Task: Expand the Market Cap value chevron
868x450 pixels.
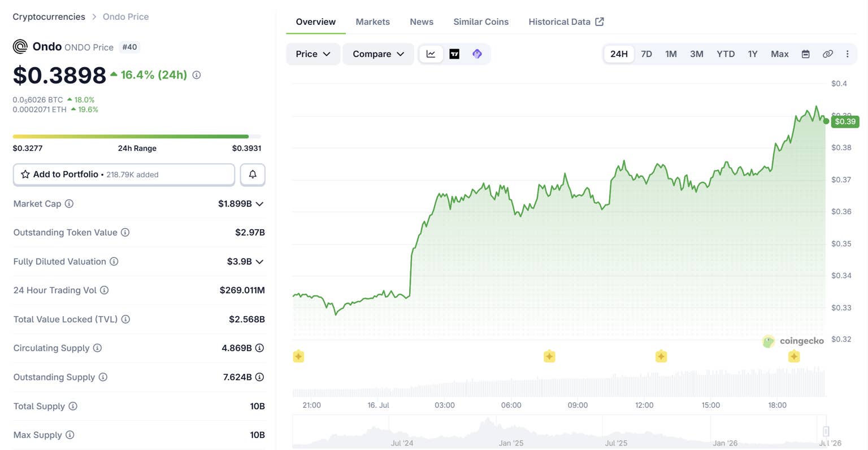Action: tap(259, 204)
